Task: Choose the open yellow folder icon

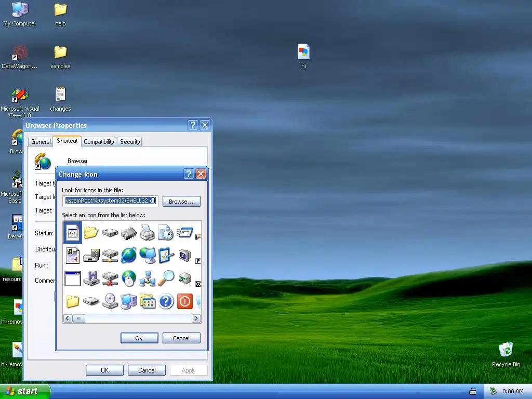Action: (91, 233)
